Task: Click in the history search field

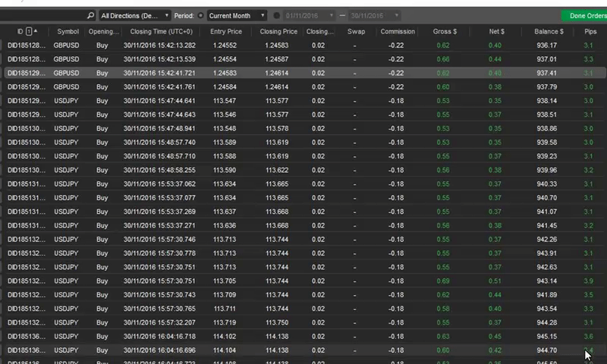Action: pyautogui.click(x=42, y=15)
